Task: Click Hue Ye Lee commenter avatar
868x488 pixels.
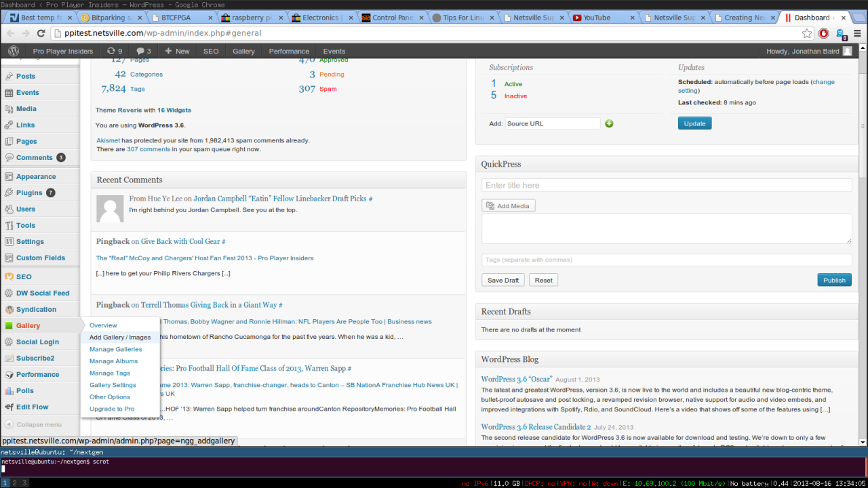Action: coord(110,209)
